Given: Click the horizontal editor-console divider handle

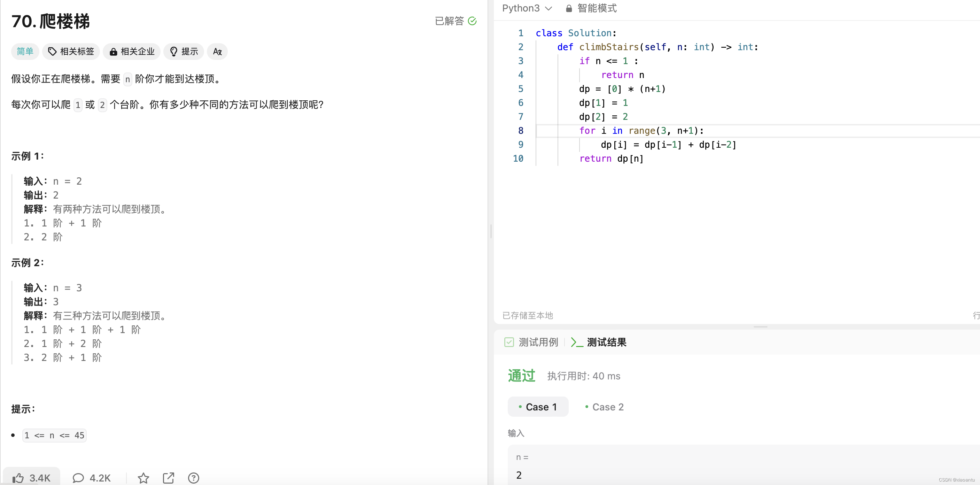Looking at the screenshot, I should [760, 326].
